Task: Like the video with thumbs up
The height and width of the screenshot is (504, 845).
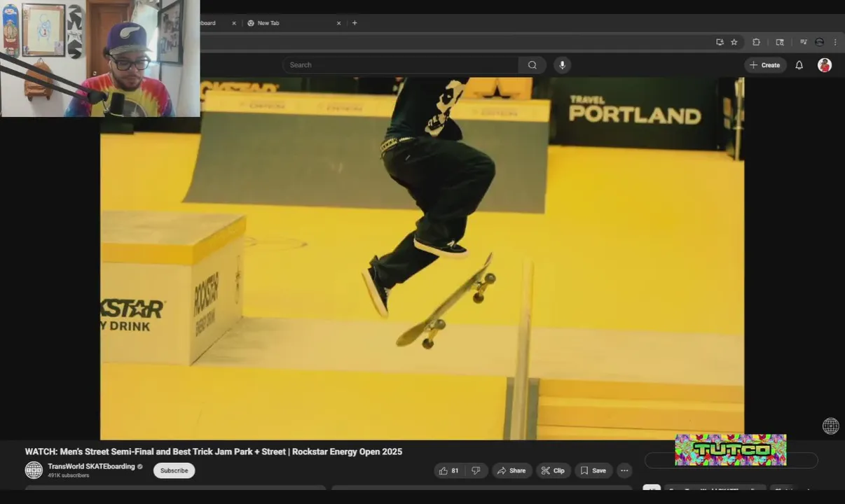Action: [x=448, y=470]
